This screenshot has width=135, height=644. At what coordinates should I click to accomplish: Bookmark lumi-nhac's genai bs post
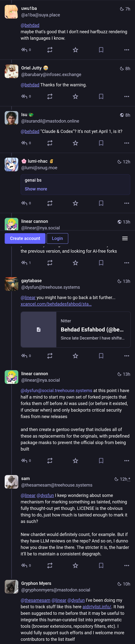click(101, 203)
